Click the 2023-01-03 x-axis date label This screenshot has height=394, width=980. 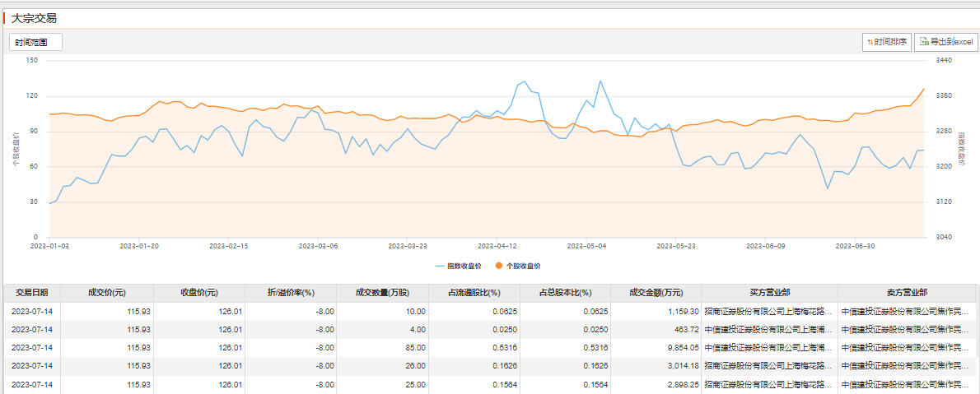click(49, 246)
